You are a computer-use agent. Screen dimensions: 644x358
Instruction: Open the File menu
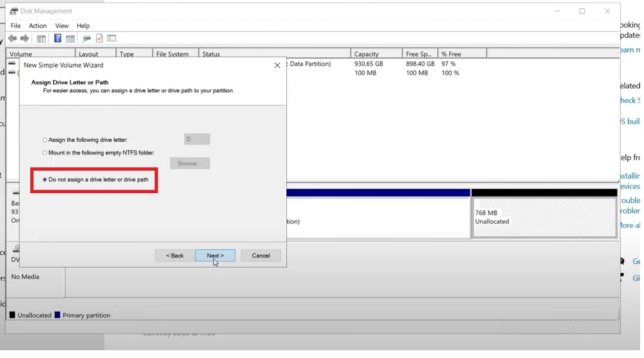pyautogui.click(x=15, y=25)
